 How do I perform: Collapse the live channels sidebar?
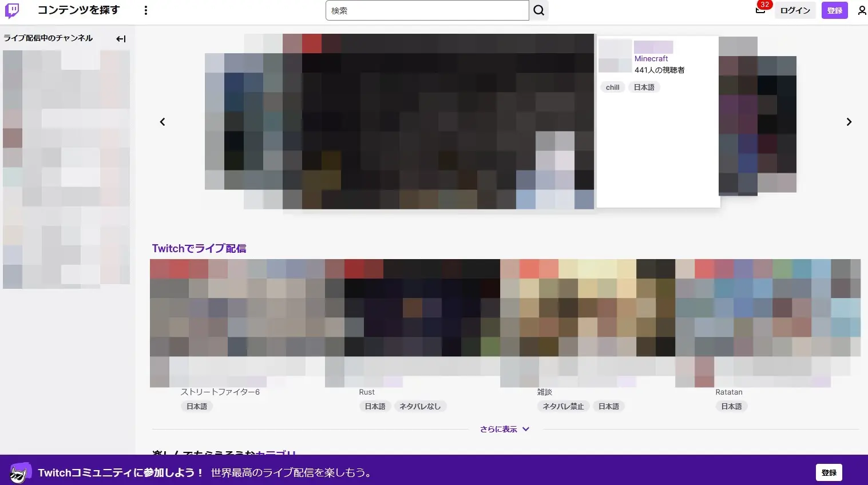121,39
